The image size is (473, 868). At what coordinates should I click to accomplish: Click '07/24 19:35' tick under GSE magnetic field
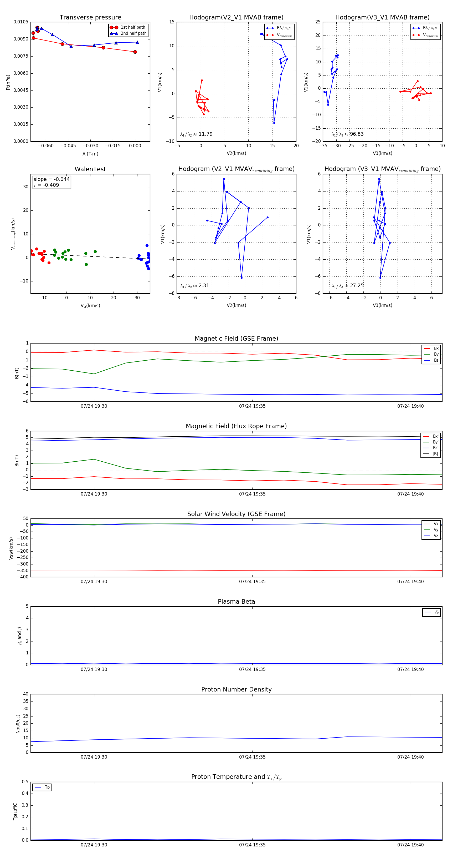(252, 406)
